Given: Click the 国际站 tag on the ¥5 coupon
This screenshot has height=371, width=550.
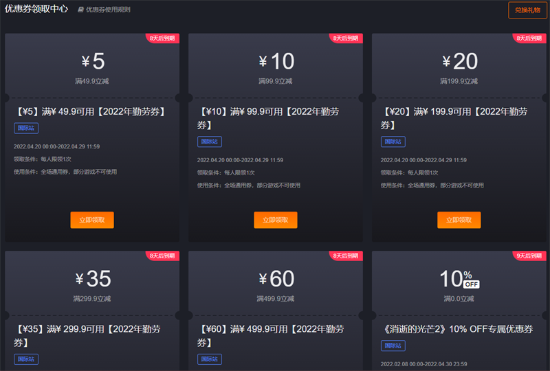Looking at the screenshot, I should [x=26, y=128].
